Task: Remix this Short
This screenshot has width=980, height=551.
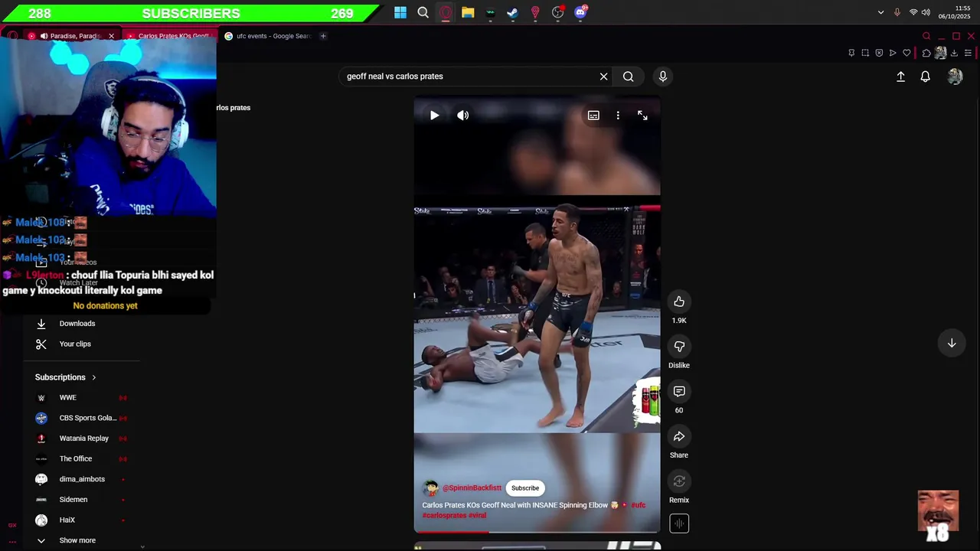Action: tap(679, 481)
